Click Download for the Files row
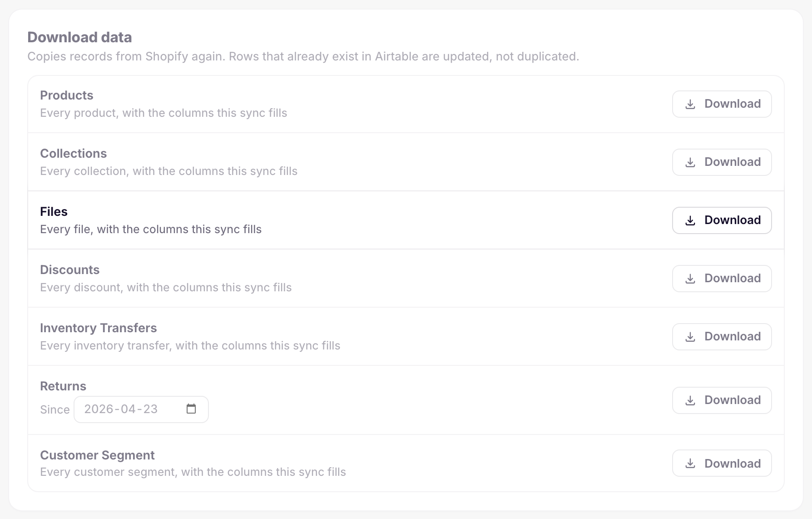Screen dimensions: 812x519 (x=722, y=220)
